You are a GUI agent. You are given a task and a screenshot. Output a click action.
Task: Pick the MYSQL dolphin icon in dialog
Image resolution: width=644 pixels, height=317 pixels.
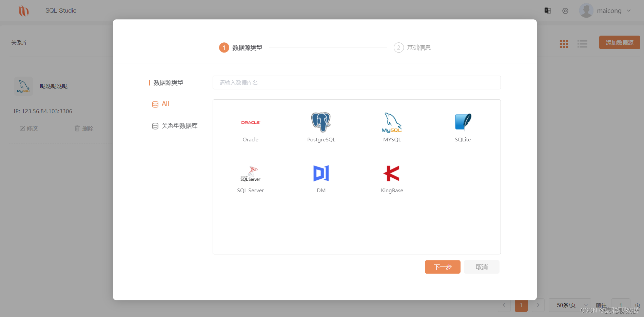[x=392, y=122]
